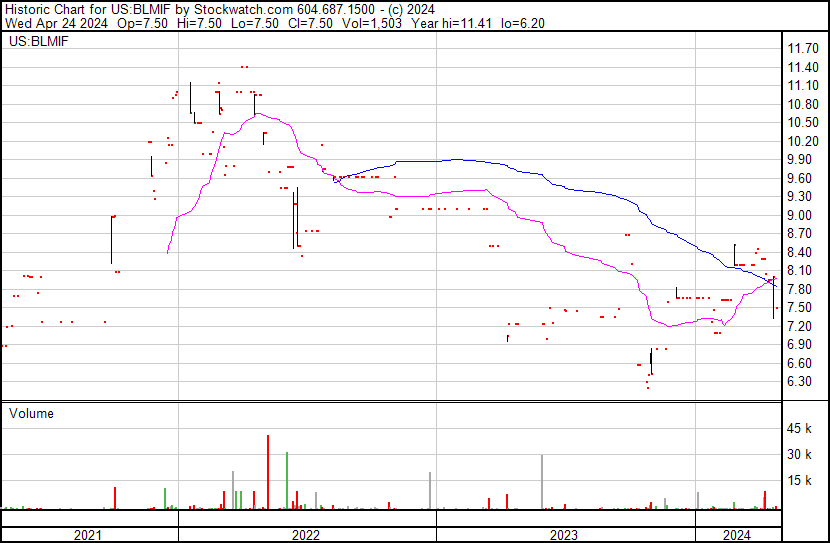Click the 604.687.1500 phone number in header
The width and height of the screenshot is (830, 543).
[337, 10]
